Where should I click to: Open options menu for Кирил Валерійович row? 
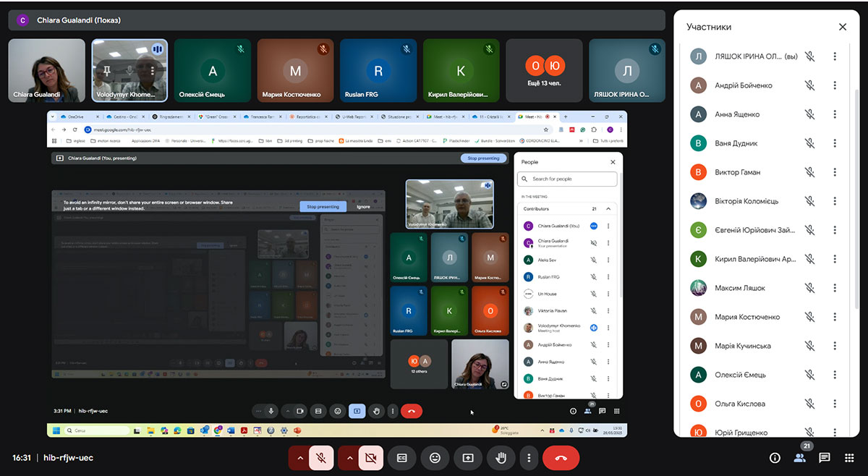[835, 259]
